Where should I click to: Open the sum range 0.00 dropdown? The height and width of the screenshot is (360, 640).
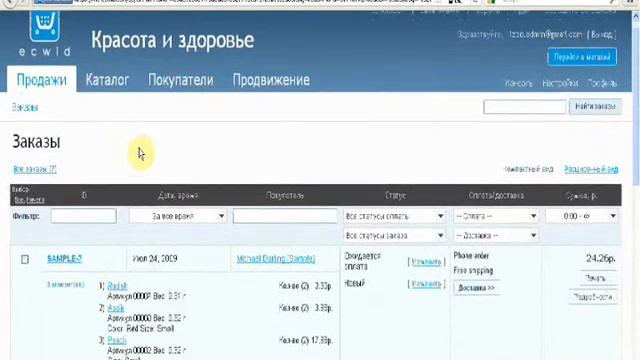point(582,216)
